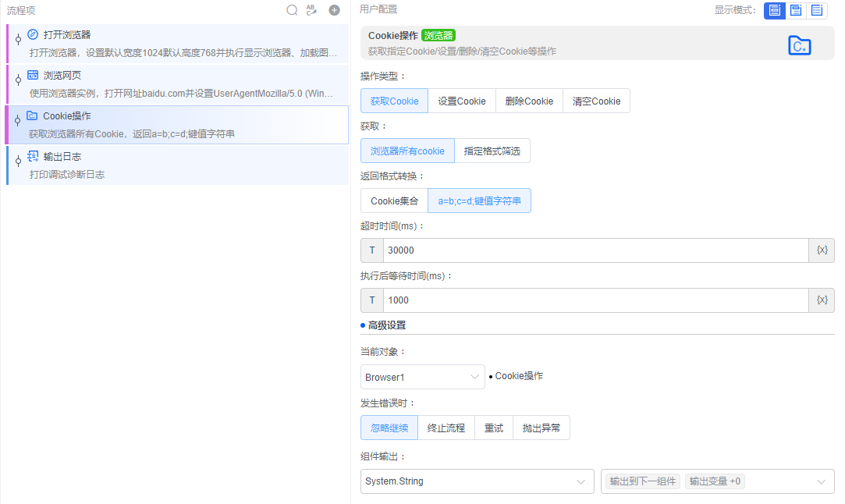Open the 输出到下一组件 output target dropdown
Viewport: 845px width, 504px height.
(x=716, y=481)
